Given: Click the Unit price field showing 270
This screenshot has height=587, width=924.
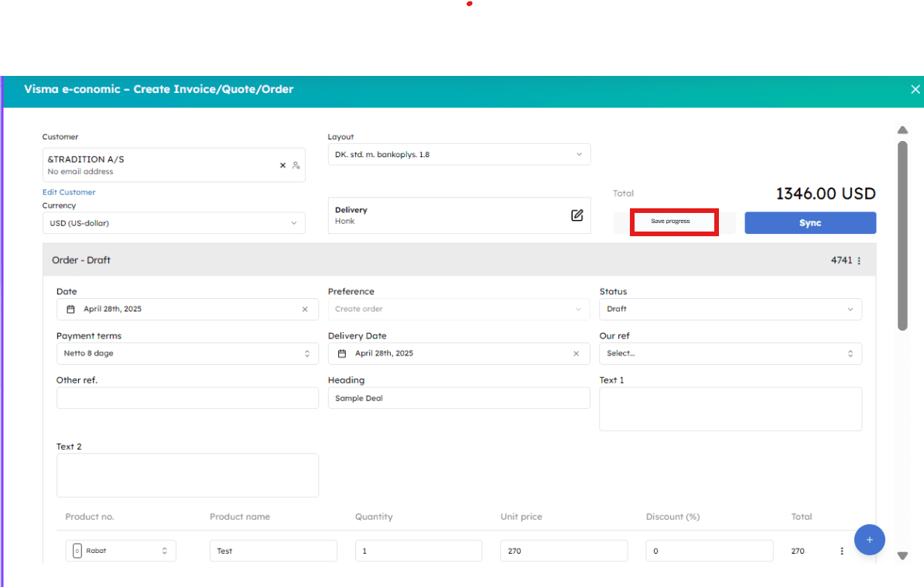Looking at the screenshot, I should [x=564, y=551].
